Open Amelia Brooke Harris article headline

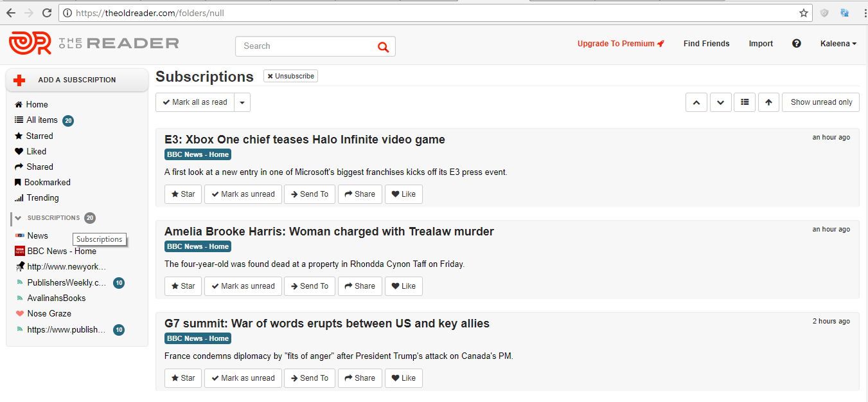pyautogui.click(x=329, y=232)
